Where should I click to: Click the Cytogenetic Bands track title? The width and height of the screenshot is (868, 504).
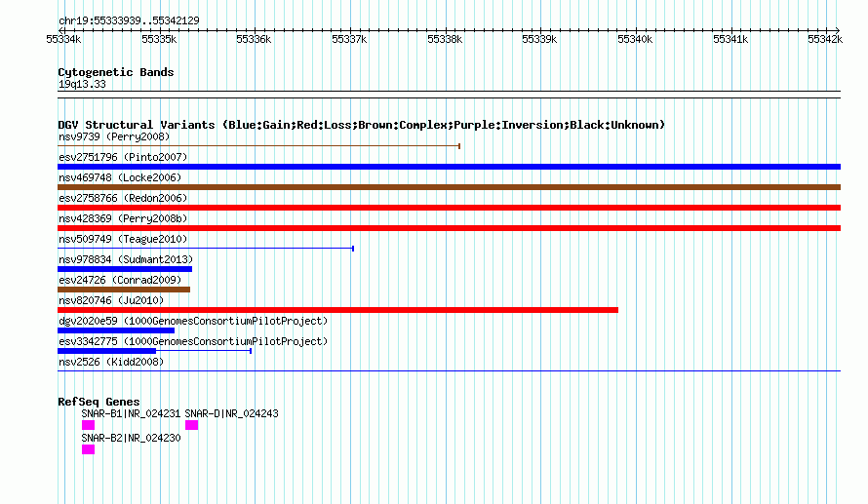click(x=116, y=72)
